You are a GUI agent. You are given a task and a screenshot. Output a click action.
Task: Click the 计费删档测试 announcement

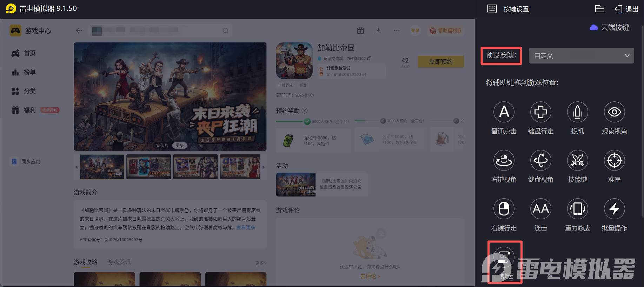pos(352,71)
